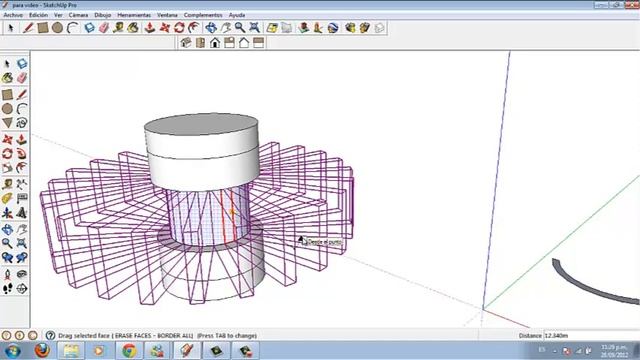640x360 pixels.
Task: Choose Move tool in left tool palette
Action: [x=7, y=140]
